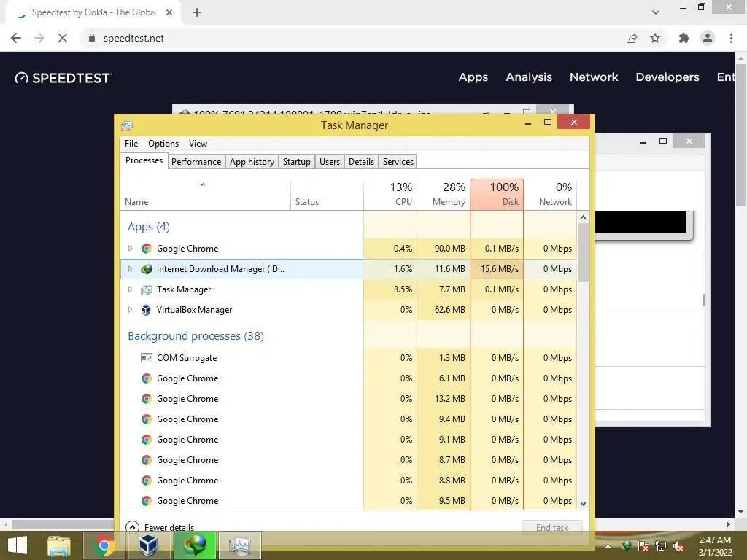Show hidden system tray icons arrow
747x560 pixels.
coord(608,546)
